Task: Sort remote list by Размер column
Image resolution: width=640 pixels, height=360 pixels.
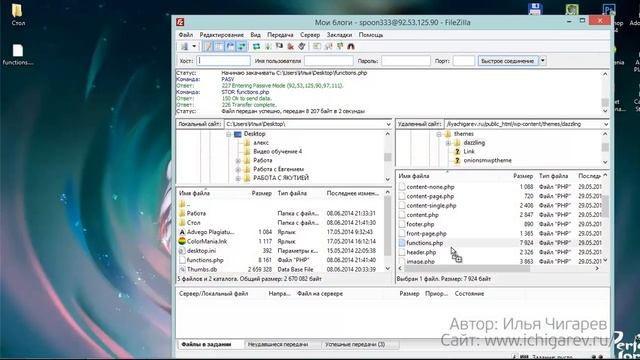Action: click(523, 176)
